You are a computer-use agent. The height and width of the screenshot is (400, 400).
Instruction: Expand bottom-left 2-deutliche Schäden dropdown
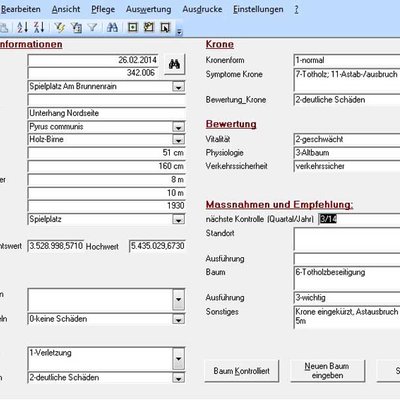[x=178, y=378]
